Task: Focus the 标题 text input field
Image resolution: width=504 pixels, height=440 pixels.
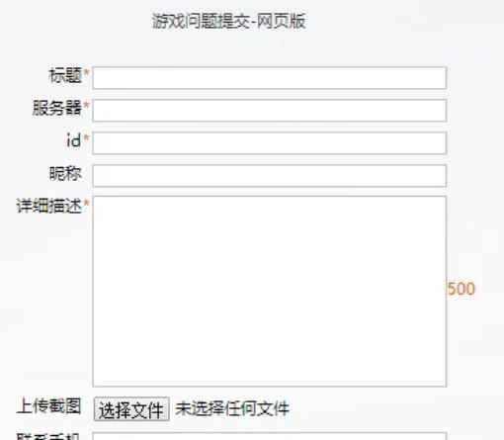Action: [270, 78]
